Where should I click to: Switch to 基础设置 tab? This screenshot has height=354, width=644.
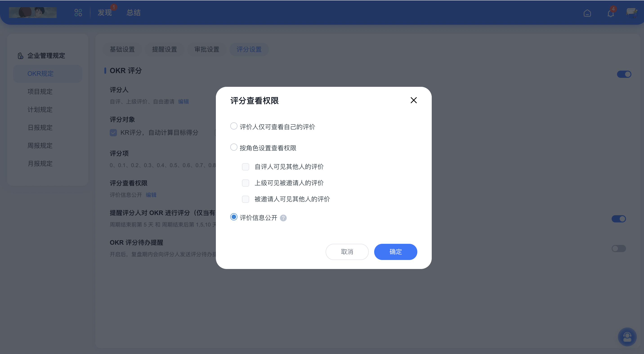pyautogui.click(x=122, y=49)
